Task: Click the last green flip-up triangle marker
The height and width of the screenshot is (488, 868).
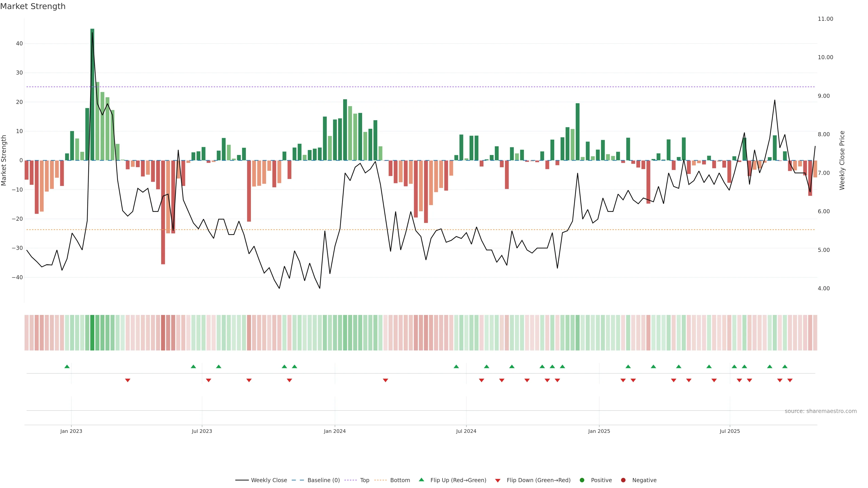Action: [x=785, y=366]
